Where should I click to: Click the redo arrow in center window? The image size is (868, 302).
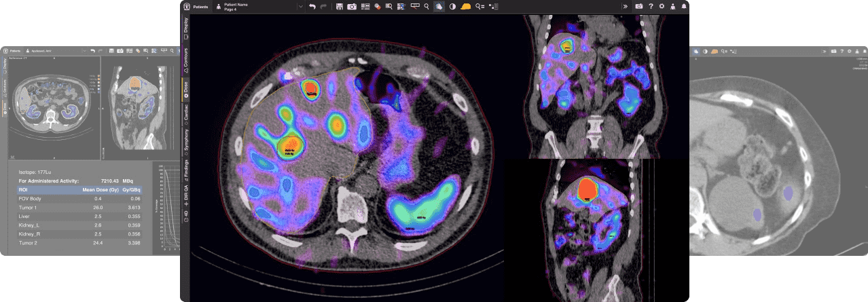point(323,6)
